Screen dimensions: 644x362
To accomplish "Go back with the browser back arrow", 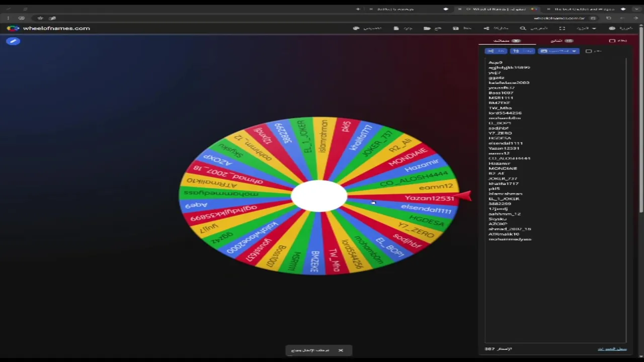I will tap(635, 18).
